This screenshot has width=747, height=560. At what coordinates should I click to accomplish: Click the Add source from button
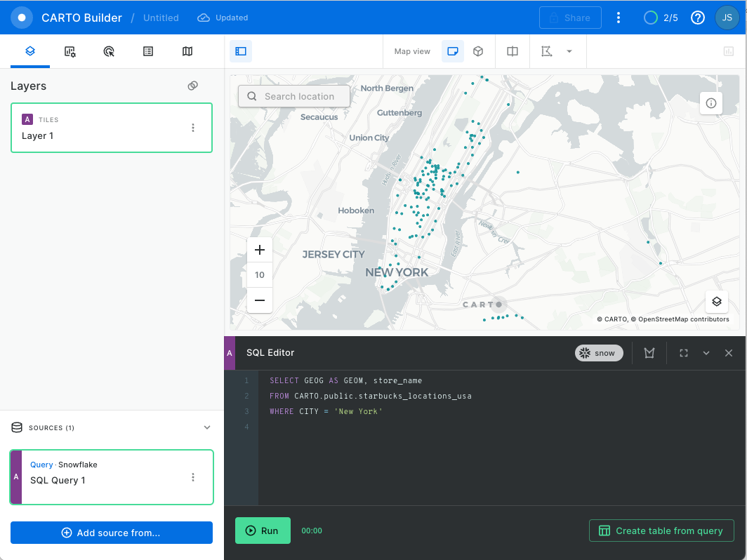(112, 533)
